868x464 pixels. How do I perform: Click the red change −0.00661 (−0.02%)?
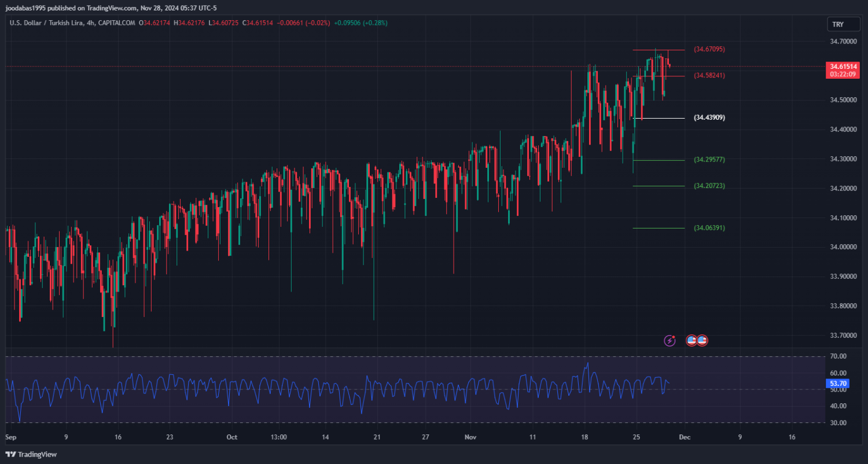(304, 23)
